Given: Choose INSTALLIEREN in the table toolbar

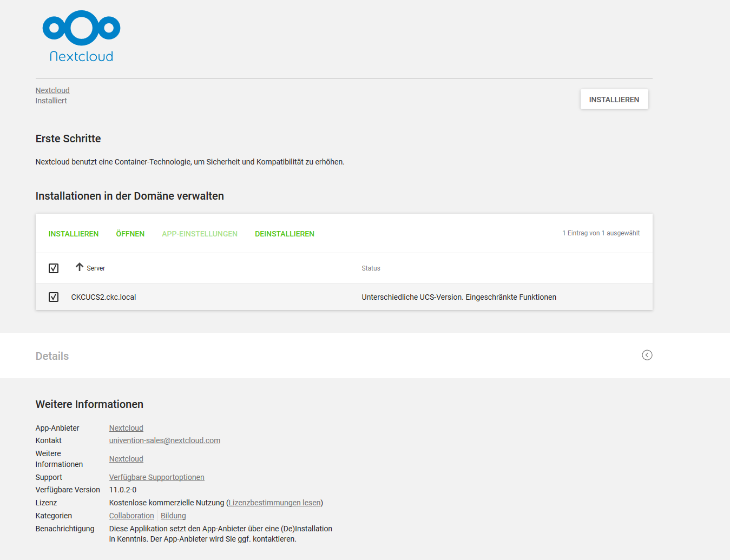Looking at the screenshot, I should pyautogui.click(x=74, y=234).
